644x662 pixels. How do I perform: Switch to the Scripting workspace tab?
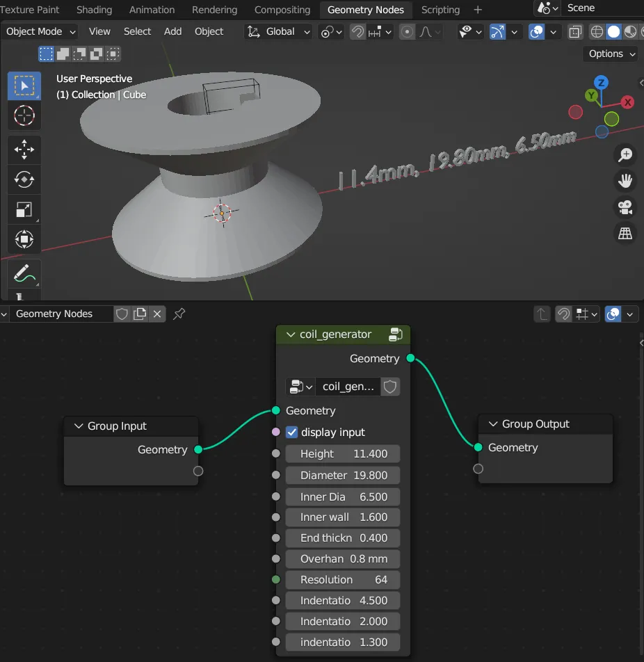tap(440, 10)
